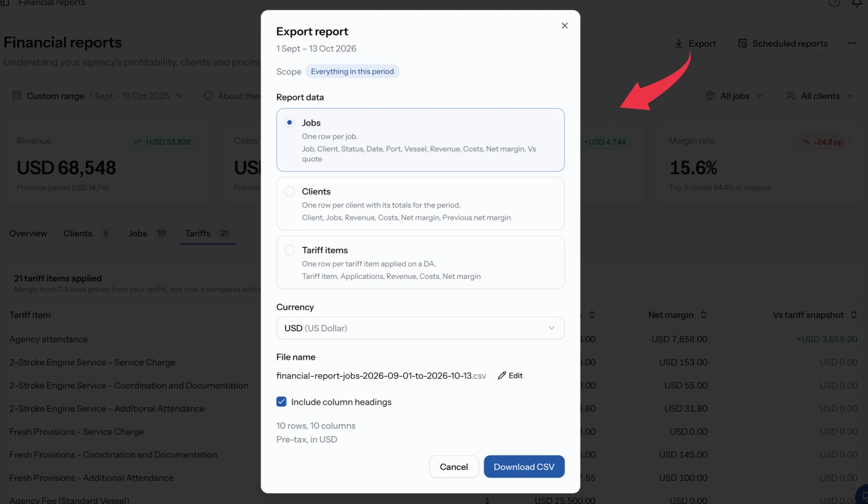The height and width of the screenshot is (504, 868).
Task: Close the Export report dialog
Action: point(564,26)
